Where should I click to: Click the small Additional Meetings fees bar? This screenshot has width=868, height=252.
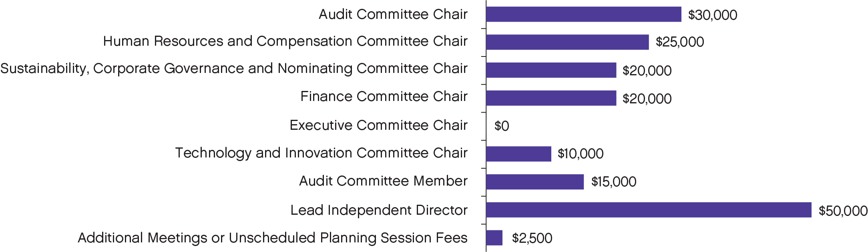pos(494,238)
